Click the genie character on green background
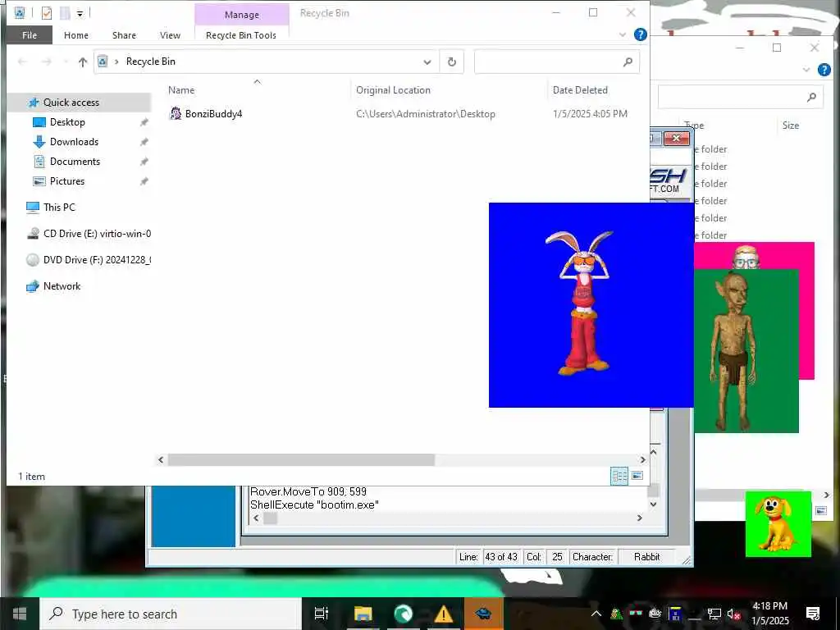 (x=734, y=351)
